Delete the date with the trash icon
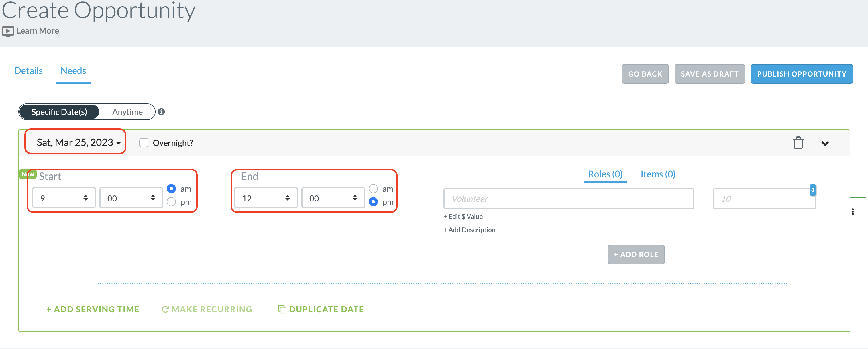This screenshot has width=868, height=349. [x=798, y=143]
